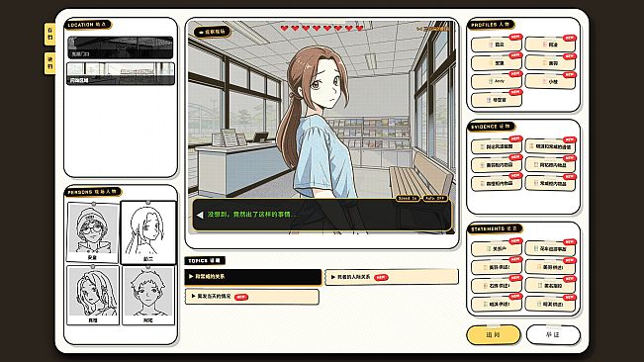Select the long-haired woman portrait in Persons
Image resolution: width=644 pixels, height=362 pixels.
[x=93, y=295]
